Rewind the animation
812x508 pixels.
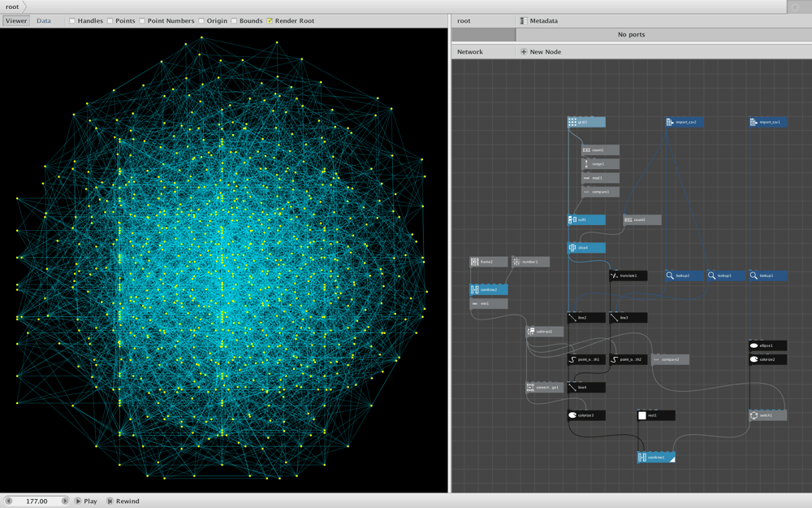coord(123,501)
